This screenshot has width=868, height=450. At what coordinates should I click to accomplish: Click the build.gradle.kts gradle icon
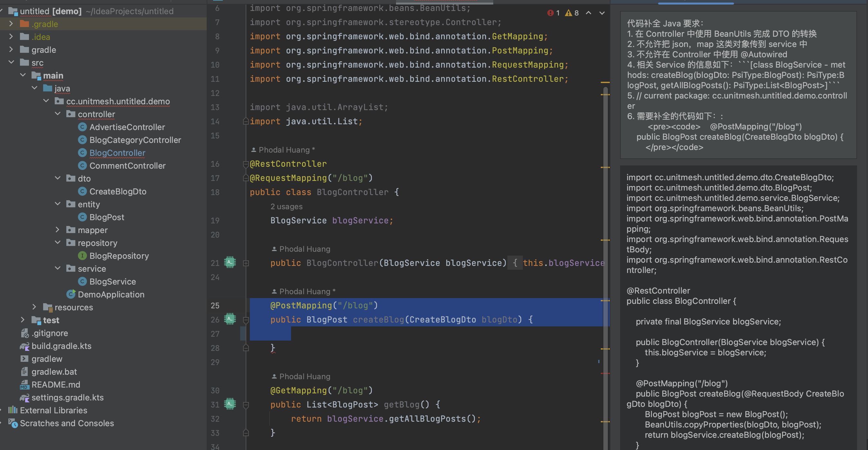point(24,346)
